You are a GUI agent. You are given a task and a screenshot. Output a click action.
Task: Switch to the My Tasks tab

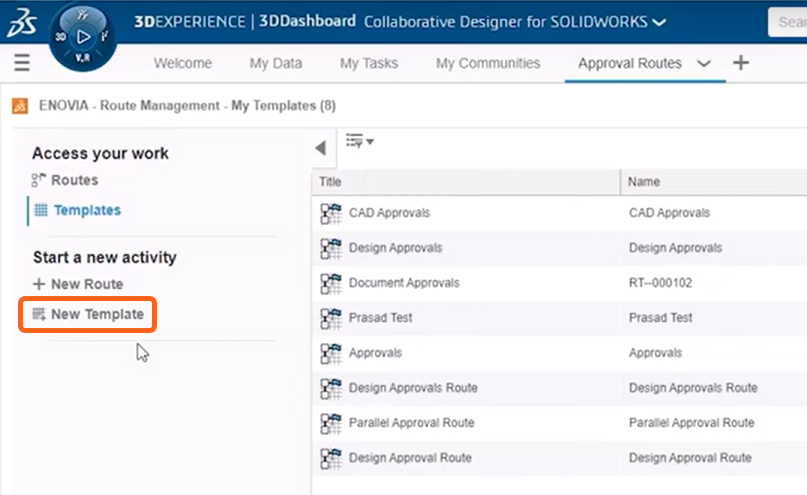(368, 63)
